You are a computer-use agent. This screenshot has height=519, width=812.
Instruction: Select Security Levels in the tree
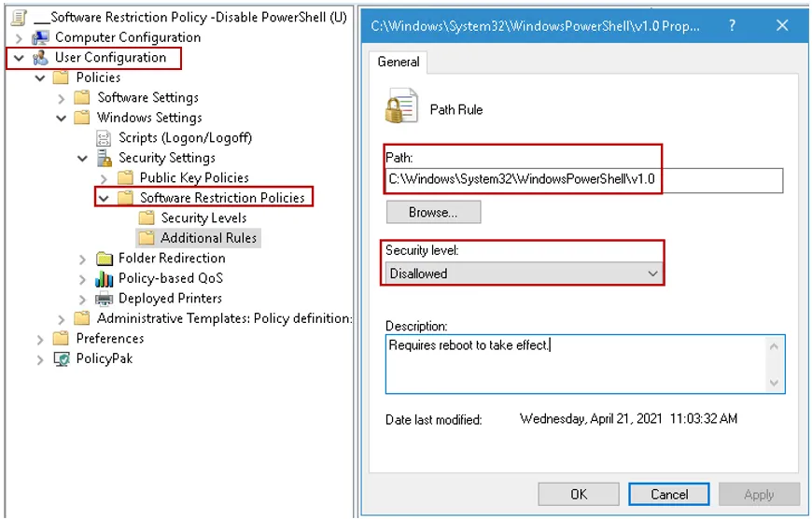point(203,217)
